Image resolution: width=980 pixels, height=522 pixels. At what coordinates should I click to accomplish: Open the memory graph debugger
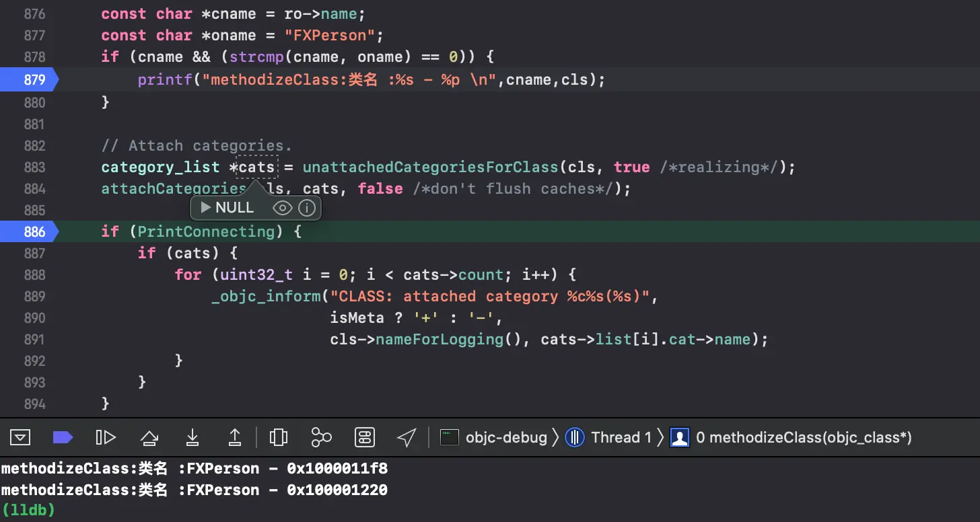pyautogui.click(x=322, y=438)
